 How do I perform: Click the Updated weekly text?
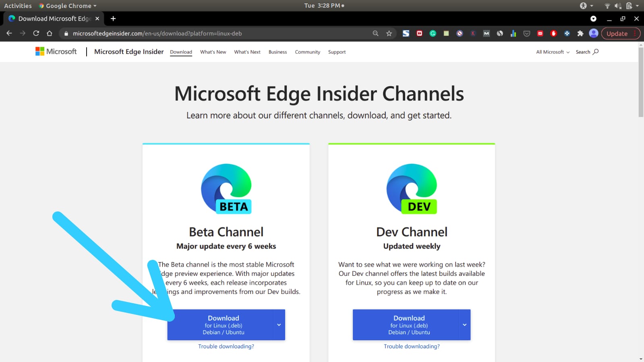[x=412, y=246]
